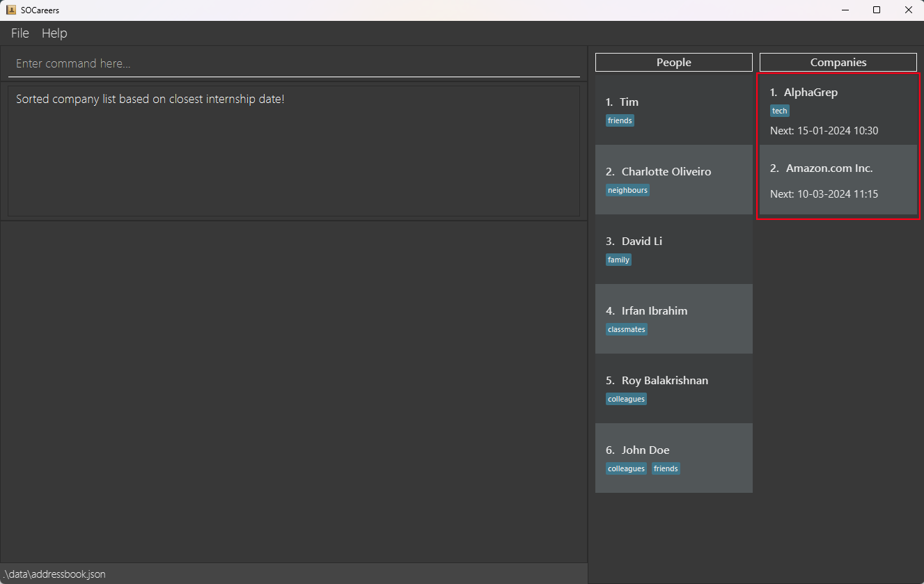The image size is (924, 584).
Task: Click the family tag on David Li
Action: pyautogui.click(x=618, y=260)
